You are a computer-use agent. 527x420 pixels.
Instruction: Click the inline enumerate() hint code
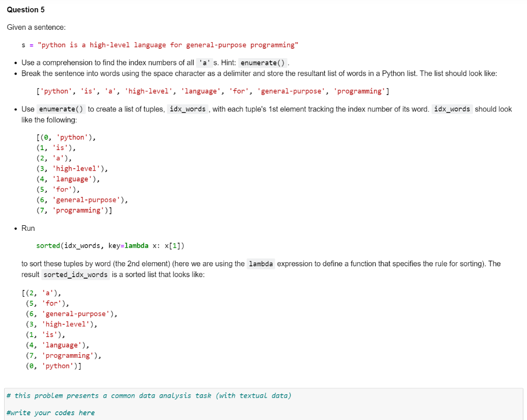263,62
